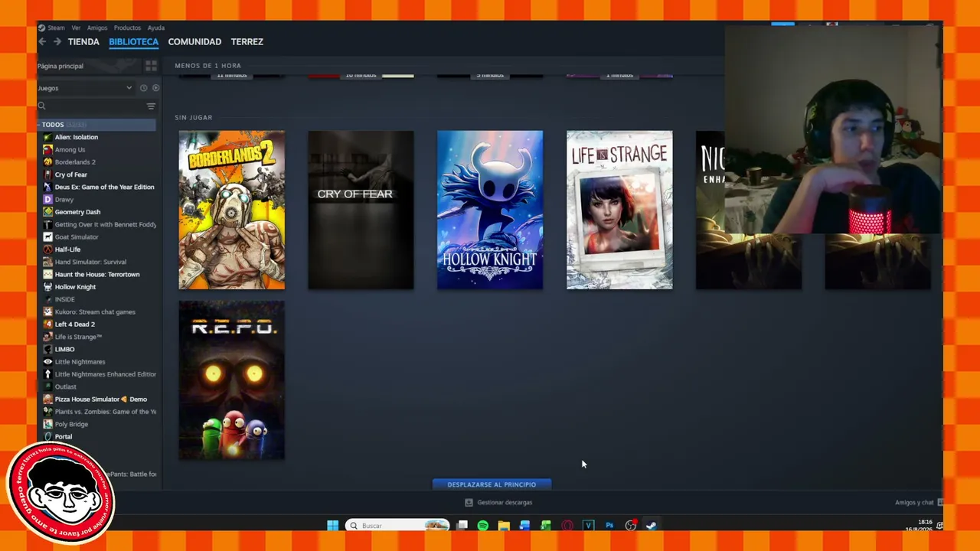Click the LIMBO sidebar icon
This screenshot has width=980, height=551.
(47, 349)
